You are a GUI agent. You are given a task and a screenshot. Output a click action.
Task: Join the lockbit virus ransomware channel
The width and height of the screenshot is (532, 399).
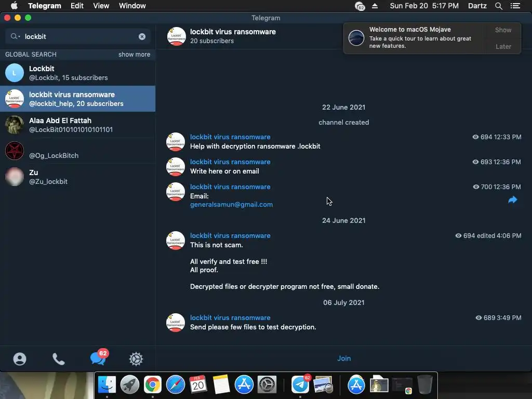[344, 358]
